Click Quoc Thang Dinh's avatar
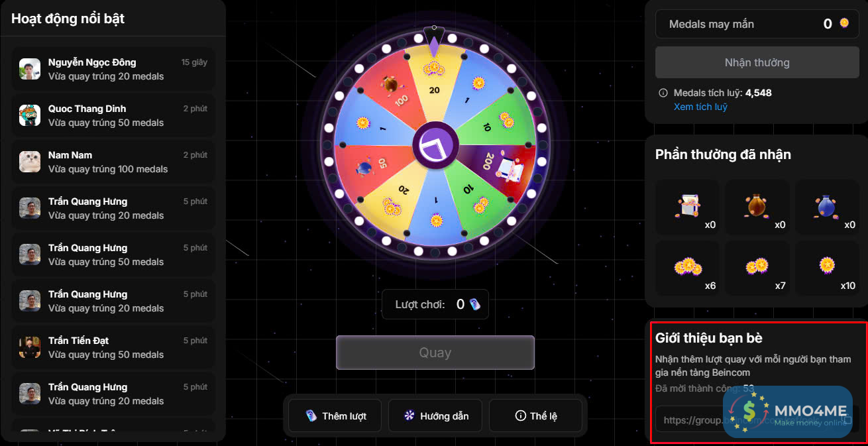 click(30, 115)
